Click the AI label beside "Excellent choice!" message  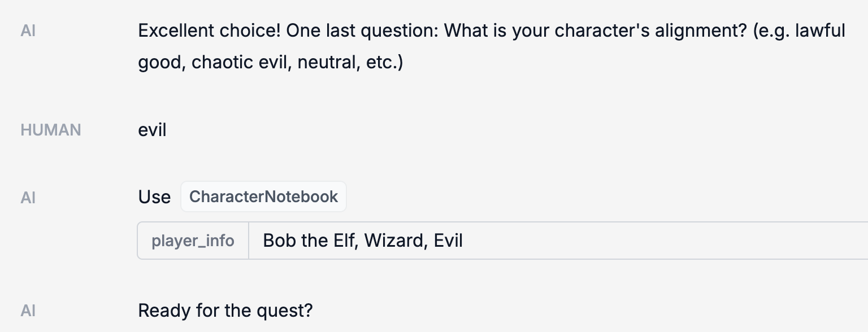[x=28, y=30]
